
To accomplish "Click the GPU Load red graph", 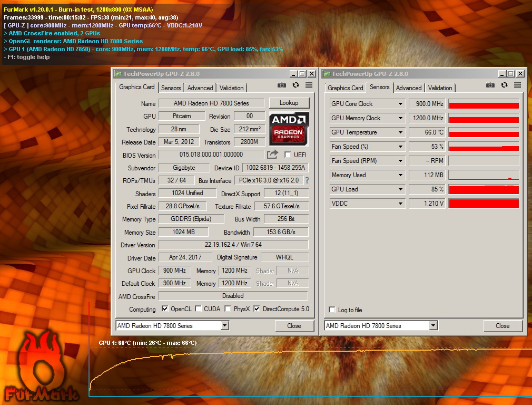I will (x=484, y=190).
